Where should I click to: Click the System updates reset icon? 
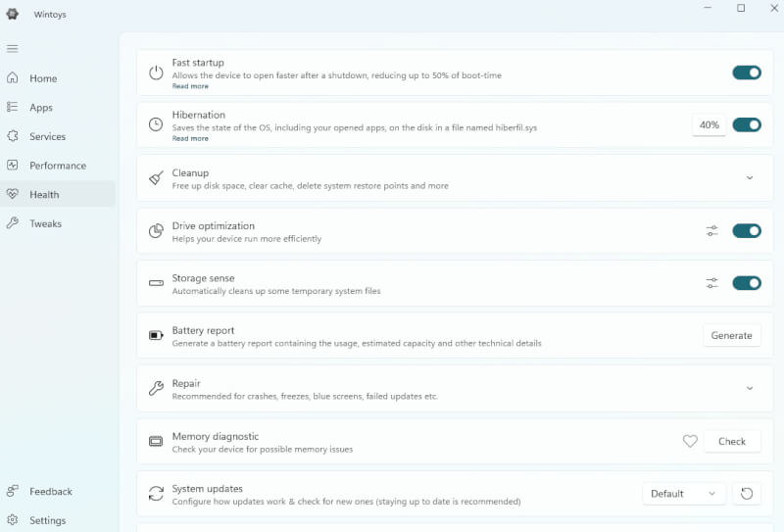tap(747, 494)
